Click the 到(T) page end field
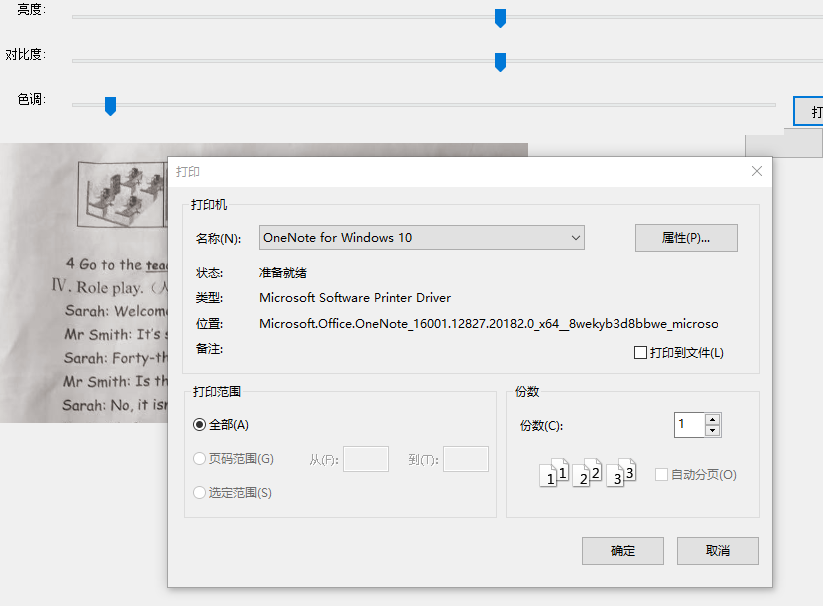 [465, 459]
